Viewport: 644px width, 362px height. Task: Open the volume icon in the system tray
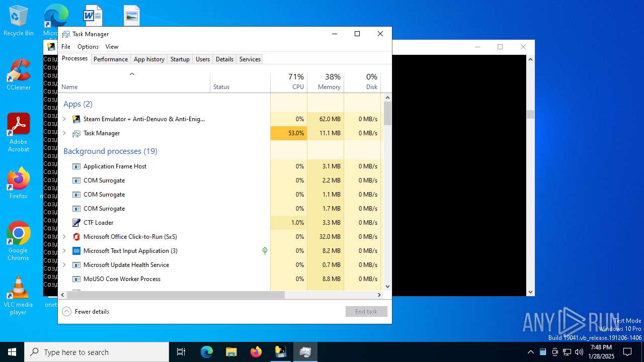(x=579, y=352)
